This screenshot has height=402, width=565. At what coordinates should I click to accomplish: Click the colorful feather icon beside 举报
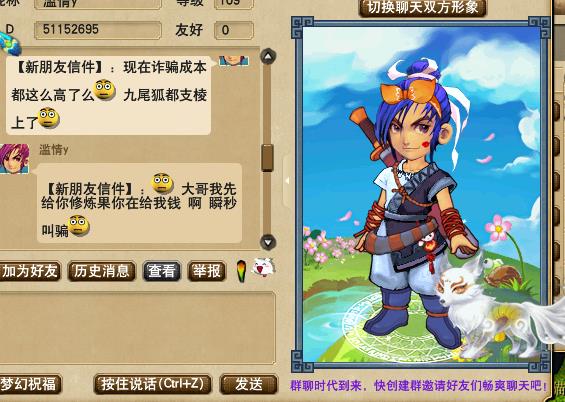pos(241,271)
